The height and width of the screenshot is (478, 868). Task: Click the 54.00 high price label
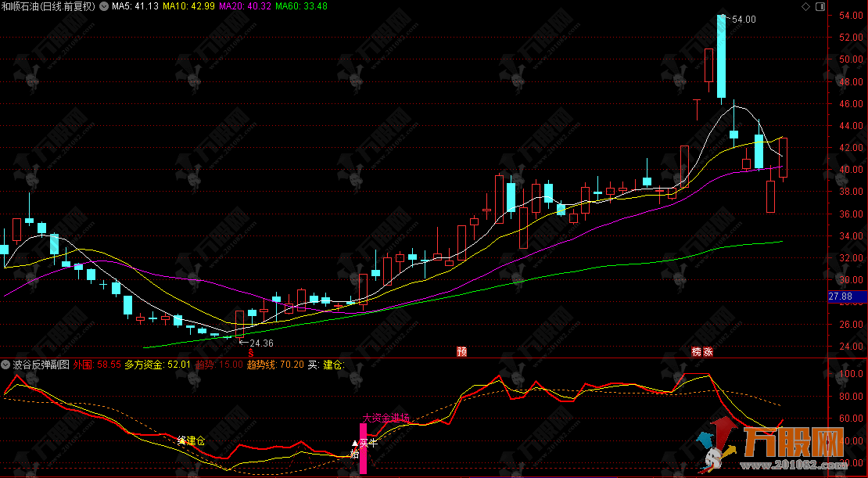(x=743, y=20)
